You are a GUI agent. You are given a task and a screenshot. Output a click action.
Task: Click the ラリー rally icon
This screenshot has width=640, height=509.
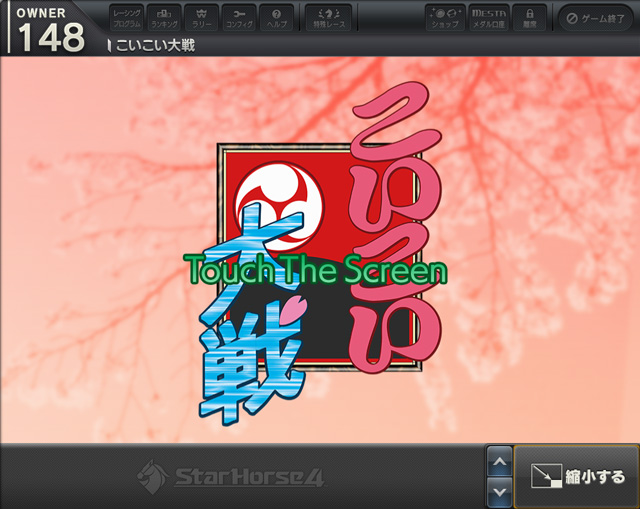click(x=201, y=18)
